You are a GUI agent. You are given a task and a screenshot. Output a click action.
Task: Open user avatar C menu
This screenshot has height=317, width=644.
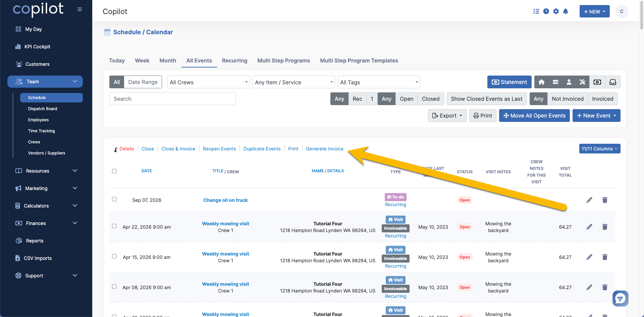(622, 11)
